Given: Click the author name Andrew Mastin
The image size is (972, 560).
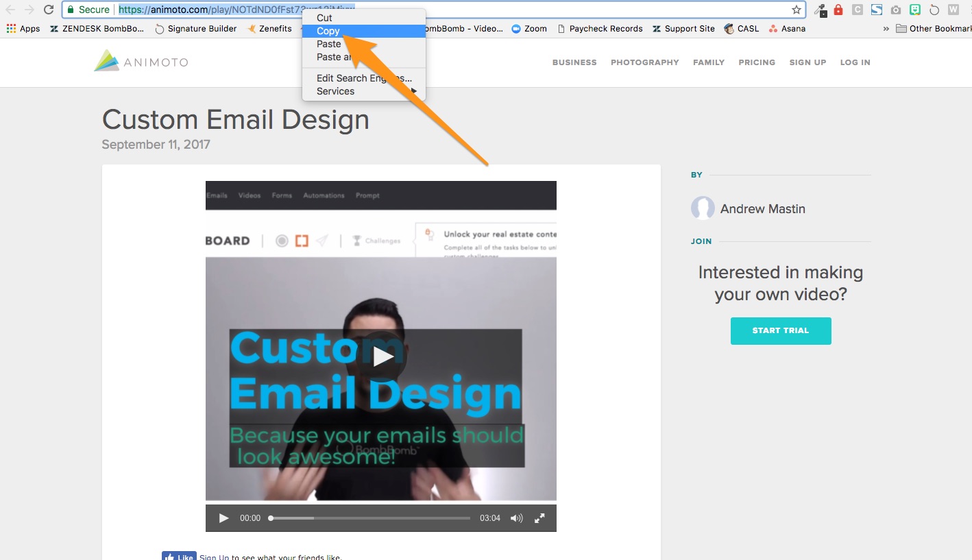Looking at the screenshot, I should [763, 209].
